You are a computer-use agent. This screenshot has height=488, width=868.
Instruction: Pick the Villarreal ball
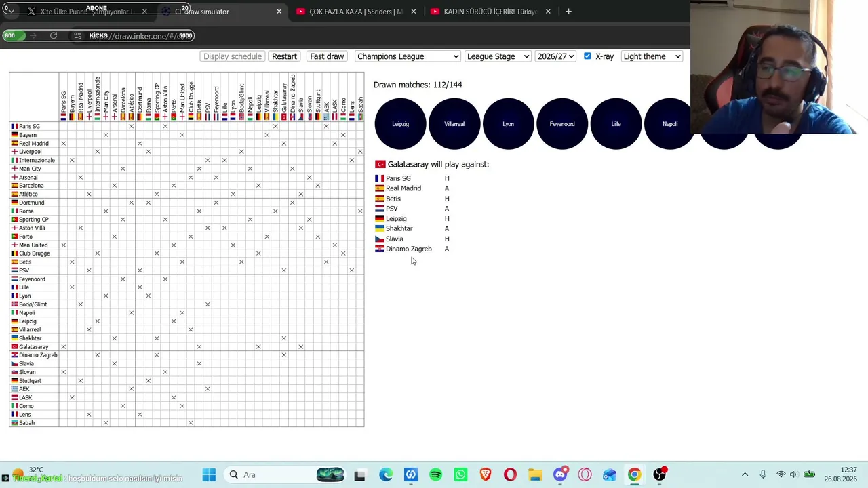(454, 124)
